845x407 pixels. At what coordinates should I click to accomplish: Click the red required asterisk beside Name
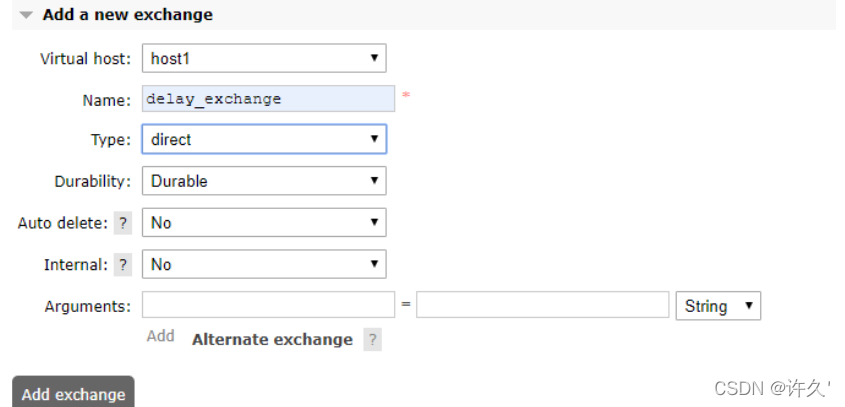pos(406,95)
